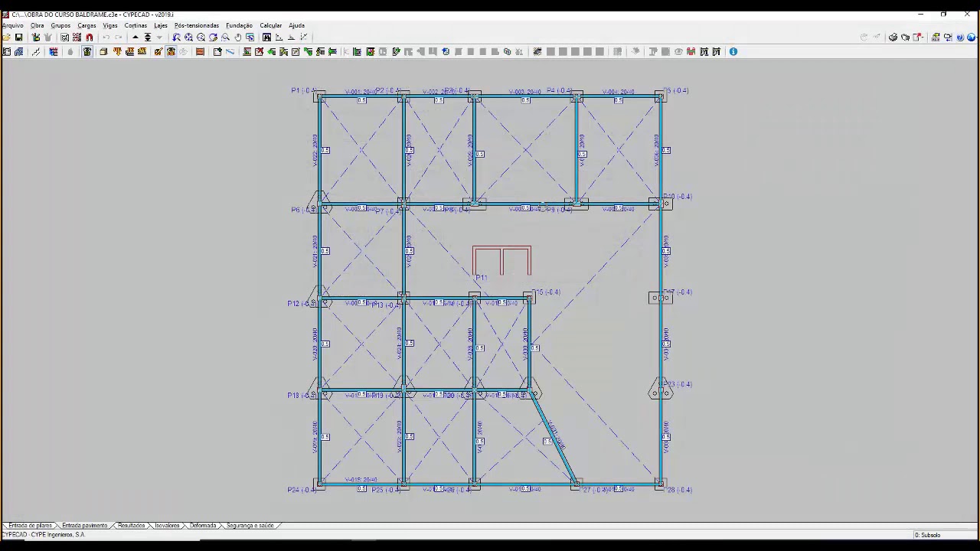
Task: Open the Fundação menu
Action: tap(239, 25)
